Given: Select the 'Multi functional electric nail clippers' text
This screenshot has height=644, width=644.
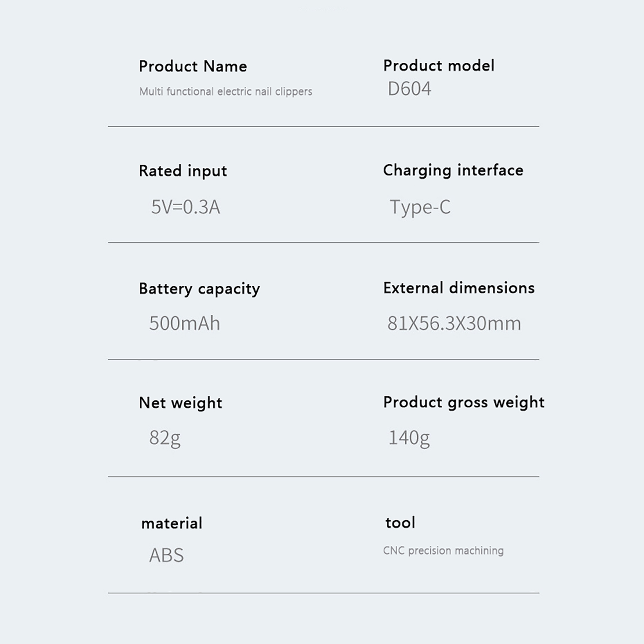Looking at the screenshot, I should (225, 92).
